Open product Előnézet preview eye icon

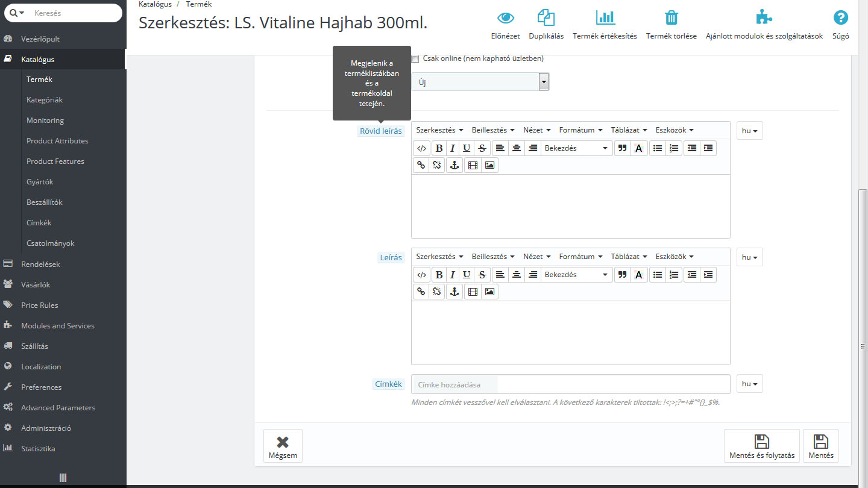505,17
